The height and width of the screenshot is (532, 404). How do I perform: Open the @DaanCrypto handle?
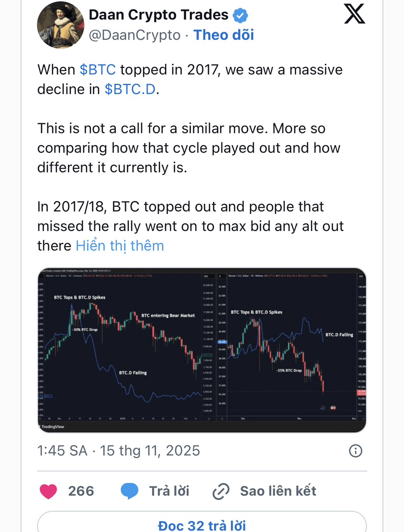(x=134, y=35)
